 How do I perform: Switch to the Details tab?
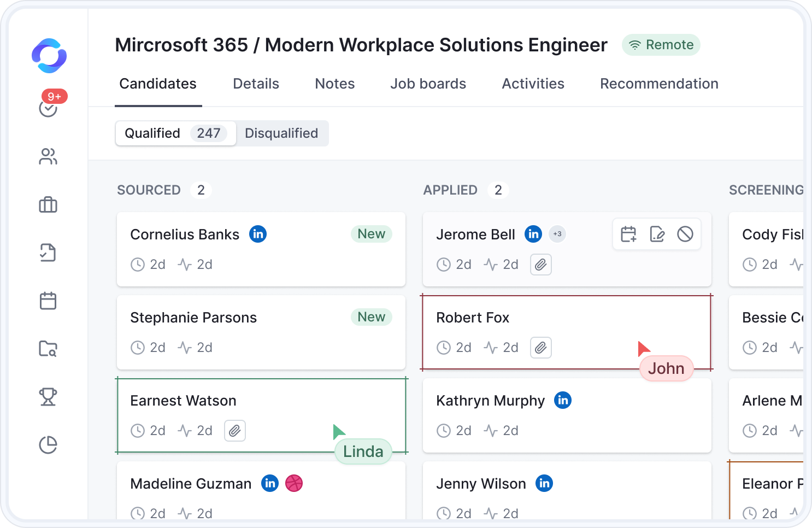[256, 84]
